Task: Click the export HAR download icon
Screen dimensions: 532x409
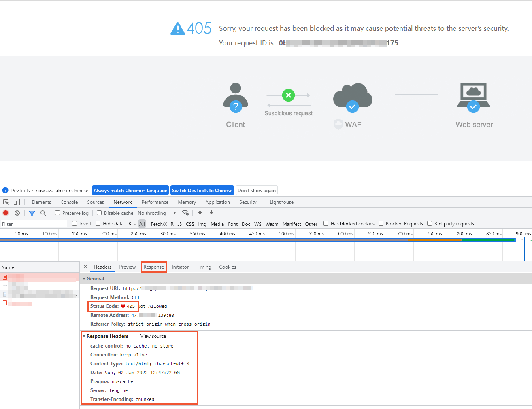Action: [211, 213]
